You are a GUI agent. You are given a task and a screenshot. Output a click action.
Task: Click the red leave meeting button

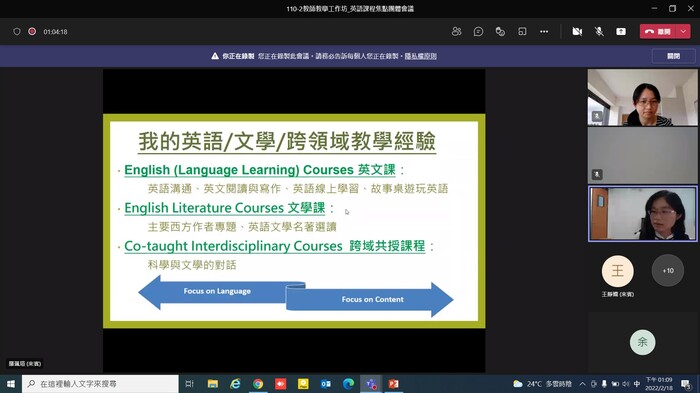pyautogui.click(x=658, y=32)
